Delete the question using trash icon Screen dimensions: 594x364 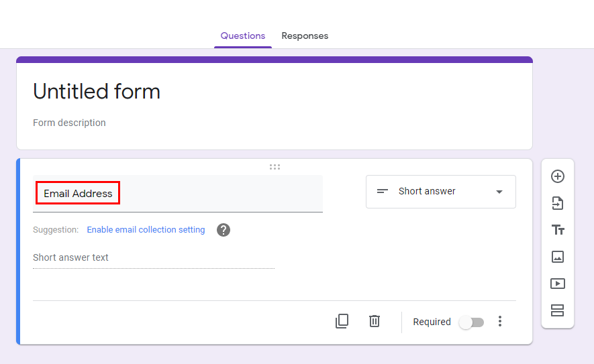tap(375, 321)
